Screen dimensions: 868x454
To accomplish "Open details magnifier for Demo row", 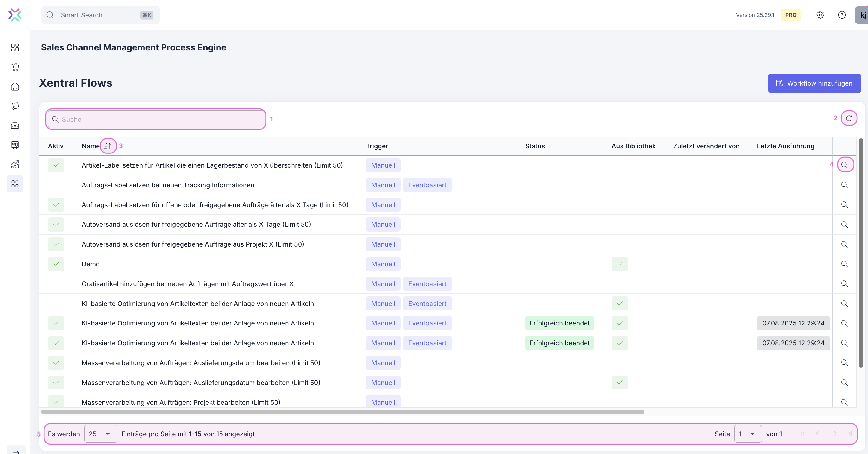I will tap(844, 264).
